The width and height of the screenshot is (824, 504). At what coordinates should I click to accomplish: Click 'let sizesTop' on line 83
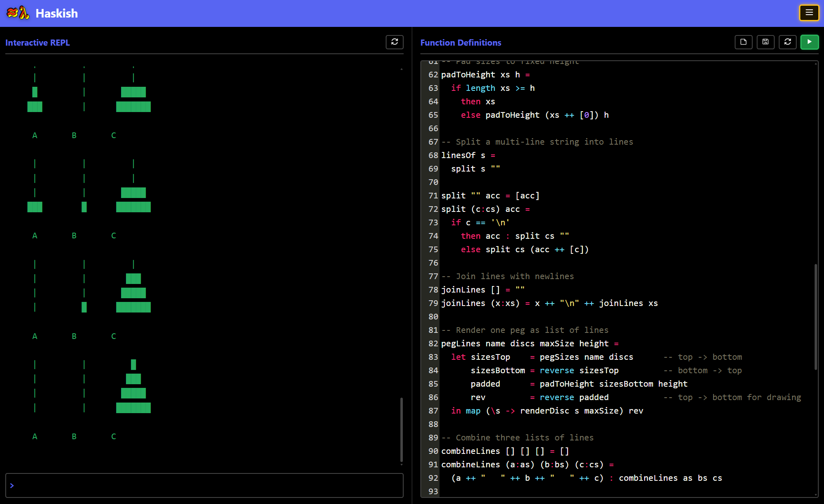pos(480,357)
